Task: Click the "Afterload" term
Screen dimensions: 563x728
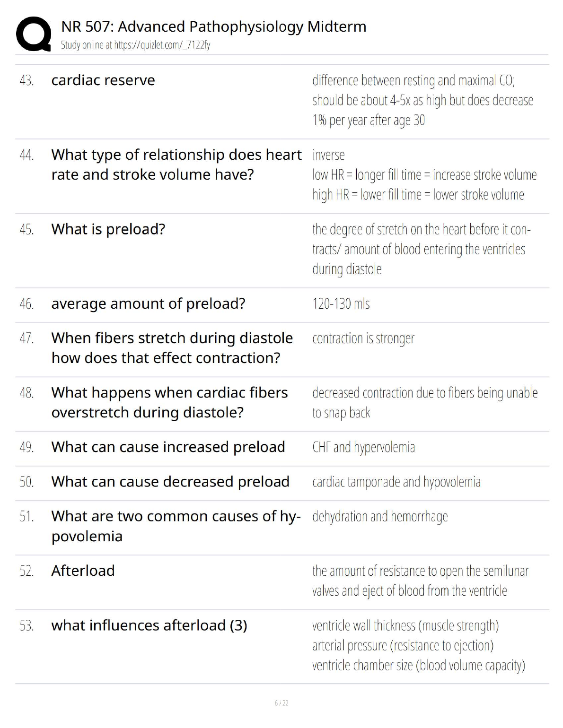Action: click(83, 571)
